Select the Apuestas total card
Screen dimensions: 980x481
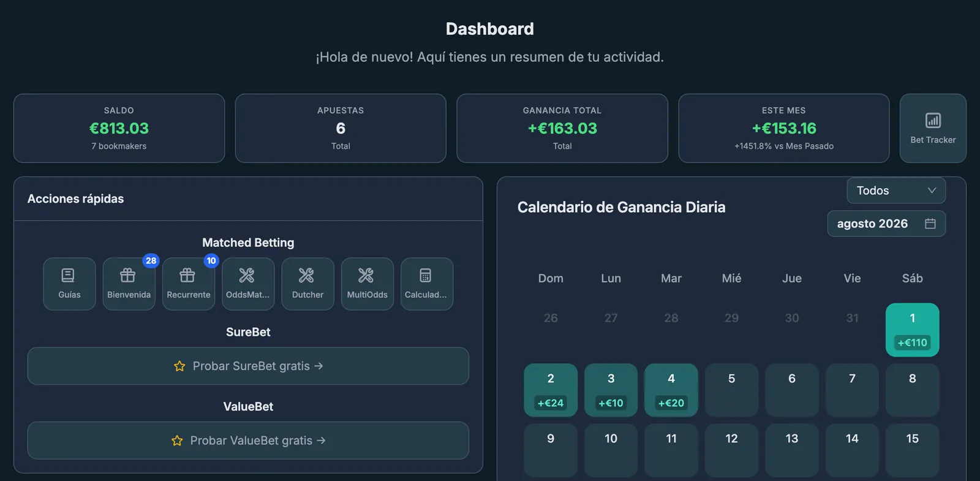pyautogui.click(x=341, y=128)
